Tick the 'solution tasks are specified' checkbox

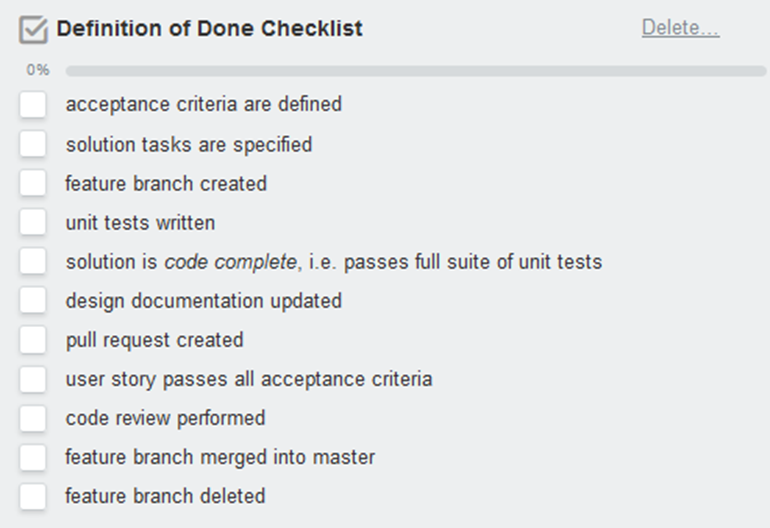tap(33, 144)
